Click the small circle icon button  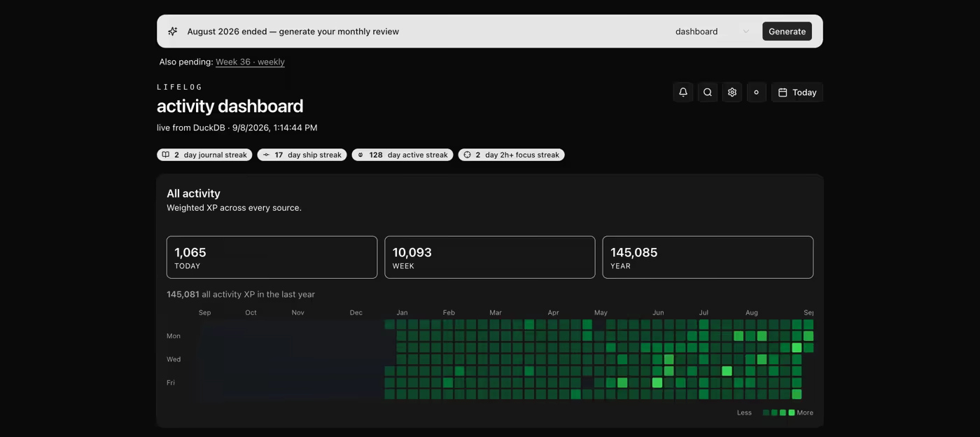coord(757,92)
